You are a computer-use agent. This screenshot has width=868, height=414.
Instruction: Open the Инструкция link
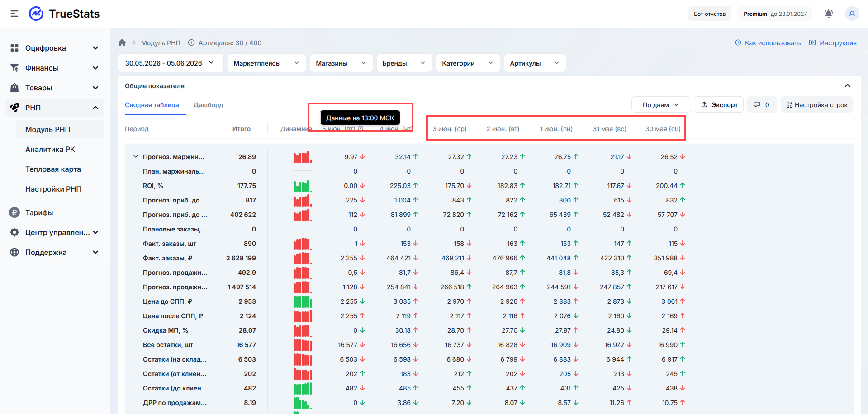tap(833, 43)
